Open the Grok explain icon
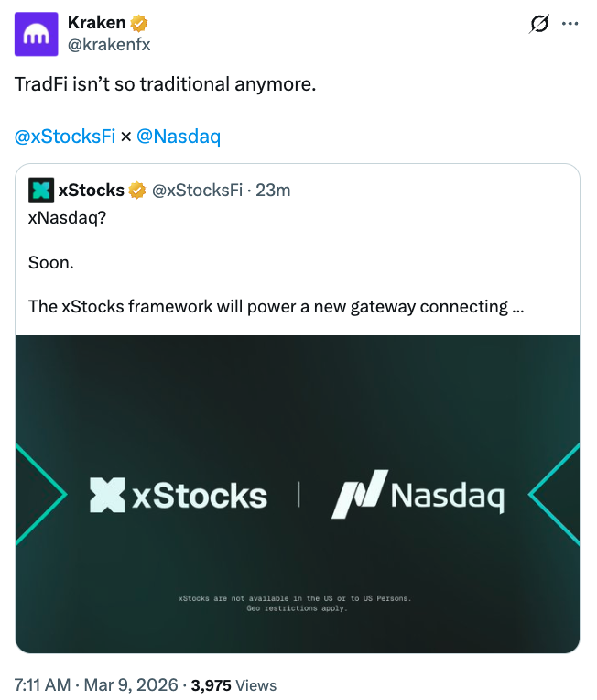Image resolution: width=597 pixels, height=700 pixels. pos(539,24)
